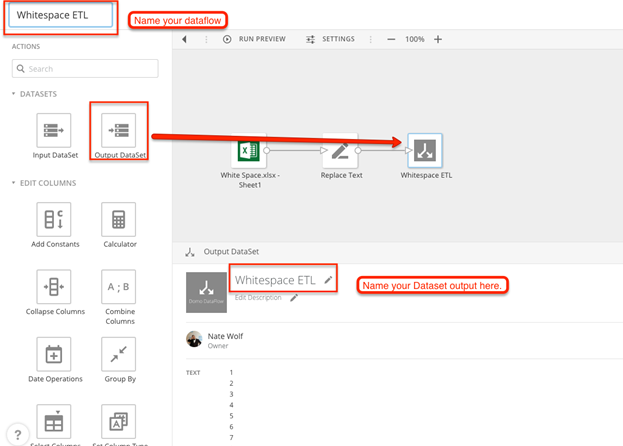Click the Edit Description text
Image resolution: width=623 pixels, height=446 pixels.
[x=258, y=297]
